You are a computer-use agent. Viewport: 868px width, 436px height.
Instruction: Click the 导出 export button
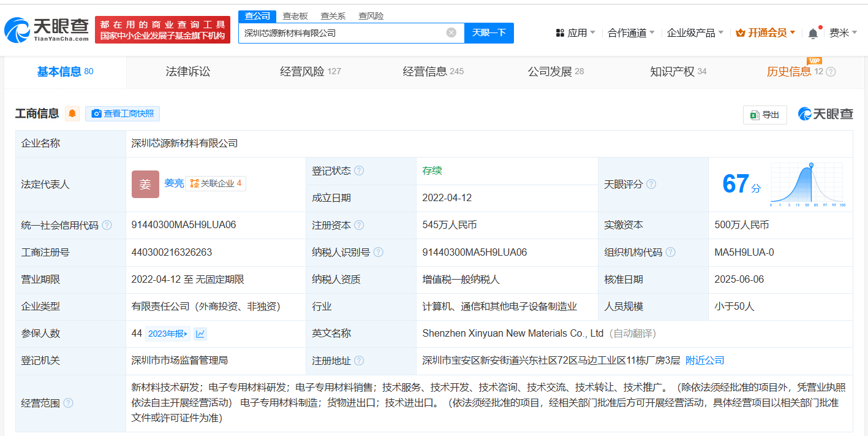tap(765, 115)
